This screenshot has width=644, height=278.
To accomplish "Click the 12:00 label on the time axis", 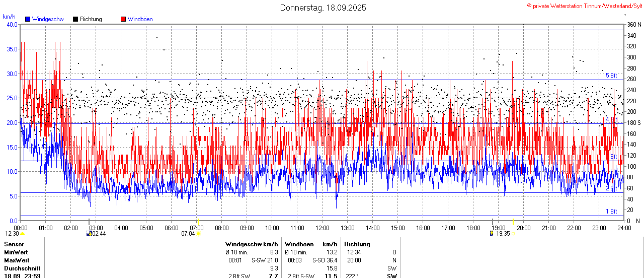I will [x=322, y=228].
